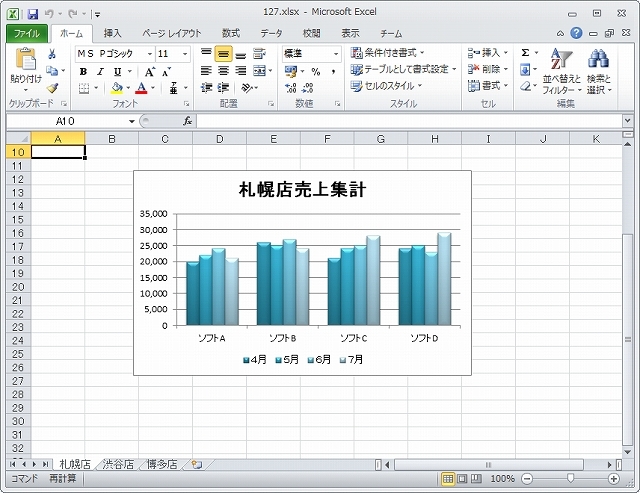Open Sort and Filter (並べ替えとフィルター)
This screenshot has height=493, width=640.
(x=560, y=70)
